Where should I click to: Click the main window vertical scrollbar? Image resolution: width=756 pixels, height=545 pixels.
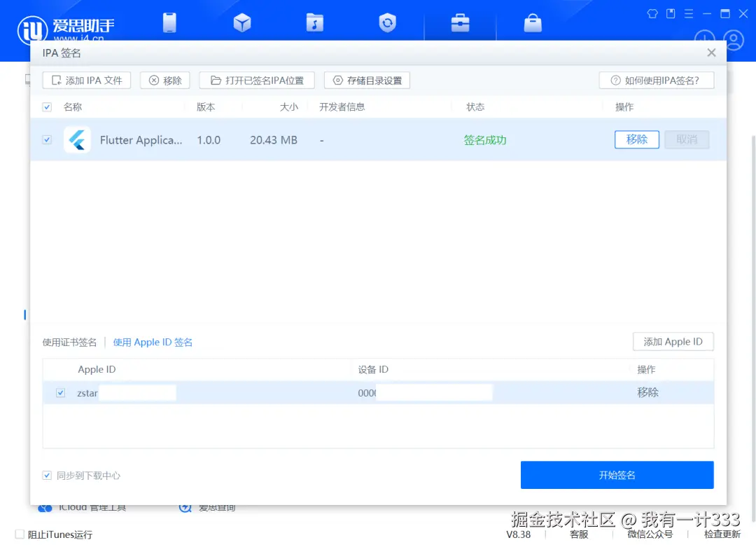coord(752,328)
